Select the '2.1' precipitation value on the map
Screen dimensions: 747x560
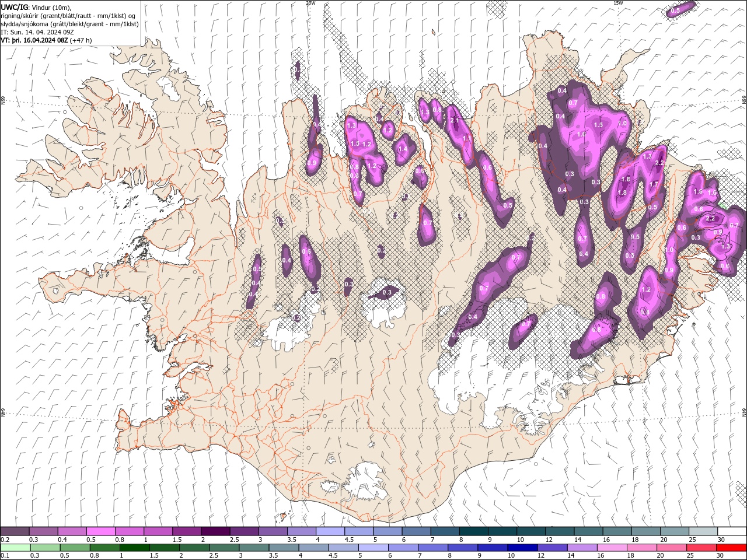coord(456,120)
